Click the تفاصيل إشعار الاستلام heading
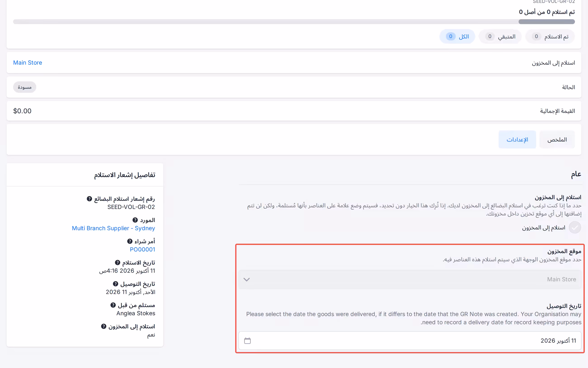The width and height of the screenshot is (588, 368). 125,175
